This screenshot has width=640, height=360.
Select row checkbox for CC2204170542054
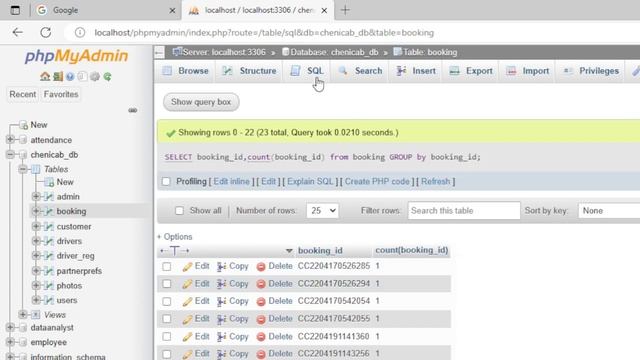click(167, 302)
